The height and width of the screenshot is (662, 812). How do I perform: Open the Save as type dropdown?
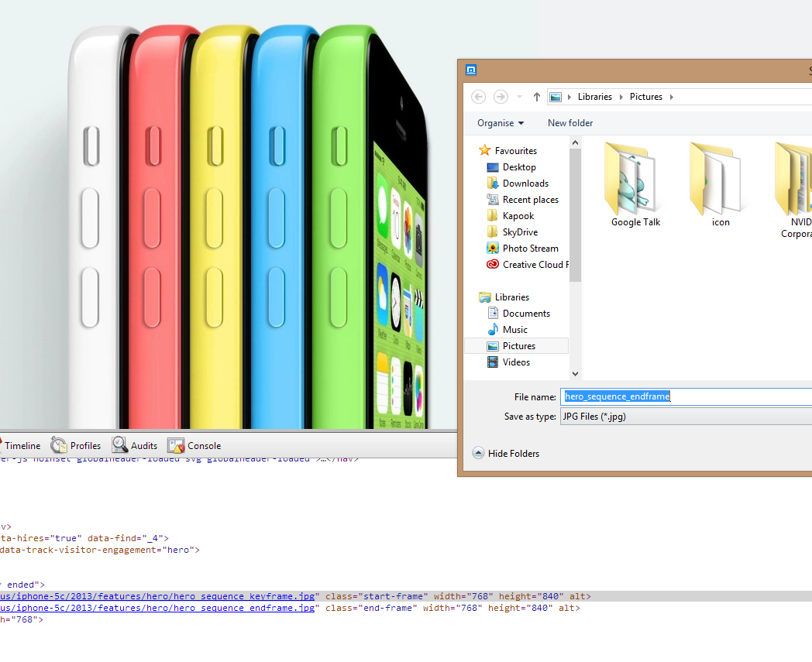pyautogui.click(x=686, y=417)
